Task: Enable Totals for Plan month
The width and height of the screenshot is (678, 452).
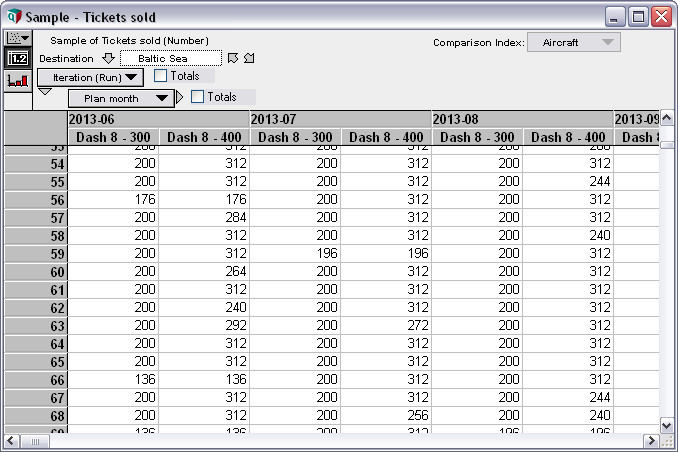Action: [197, 97]
